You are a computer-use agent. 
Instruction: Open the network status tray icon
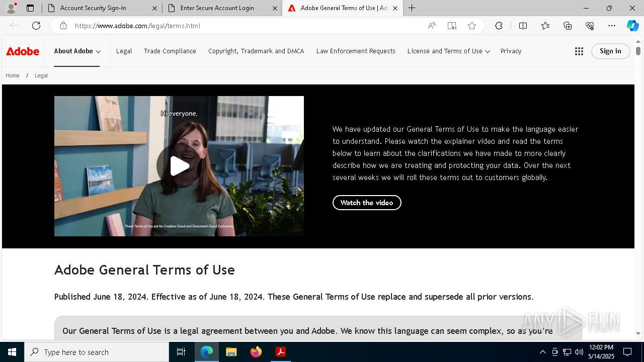click(567, 352)
